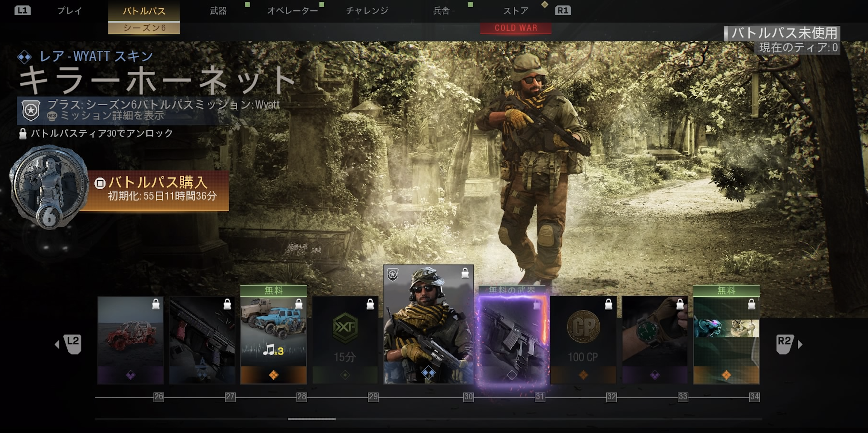Open the 兵舎 tab

tap(441, 11)
